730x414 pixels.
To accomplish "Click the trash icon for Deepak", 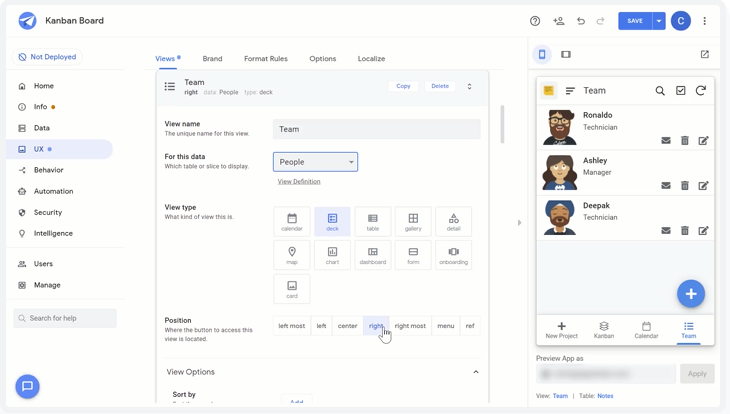I will (x=685, y=231).
